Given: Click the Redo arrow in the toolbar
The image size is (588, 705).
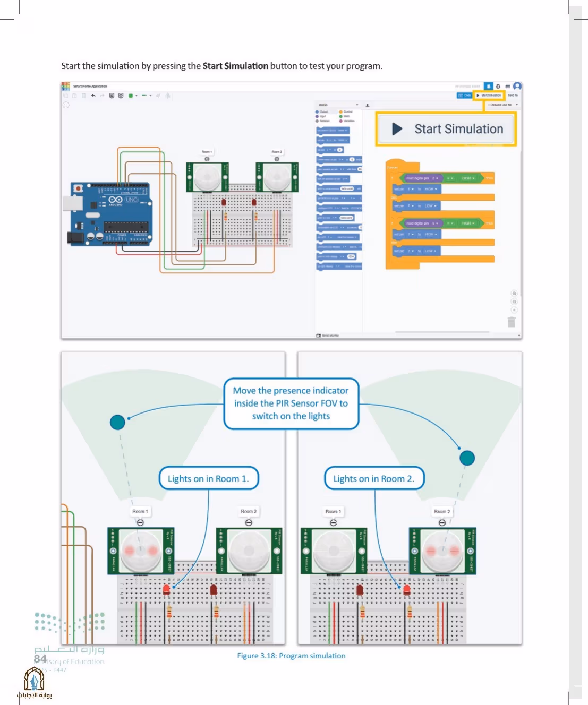Looking at the screenshot, I should 103,96.
